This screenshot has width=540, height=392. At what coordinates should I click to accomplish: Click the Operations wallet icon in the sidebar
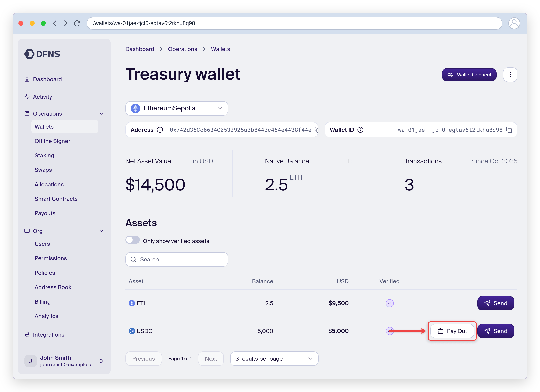point(27,114)
